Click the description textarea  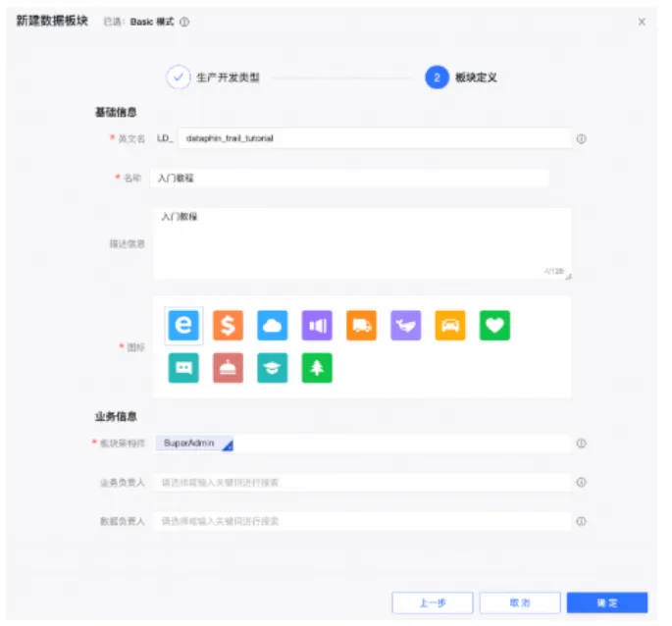363,243
